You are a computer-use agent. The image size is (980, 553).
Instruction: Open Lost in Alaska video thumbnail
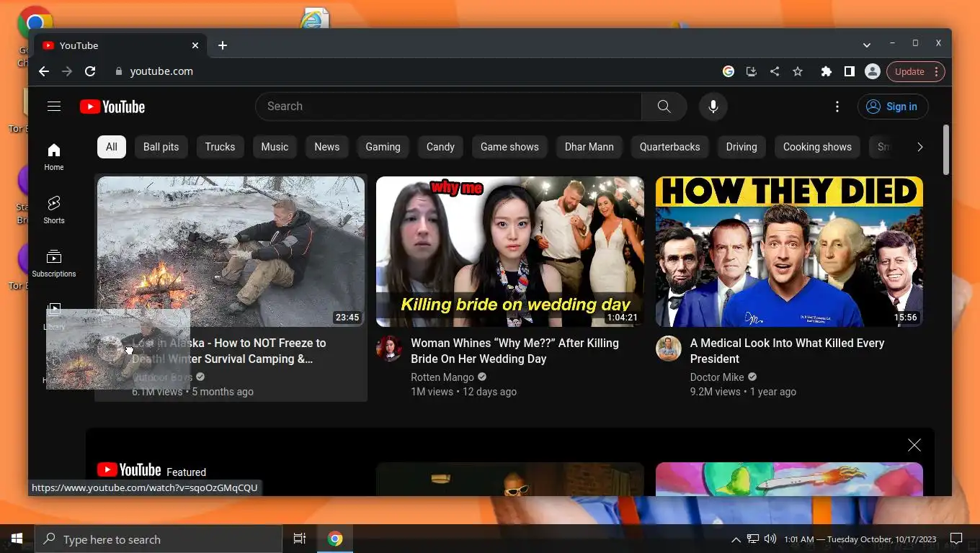[231, 251]
